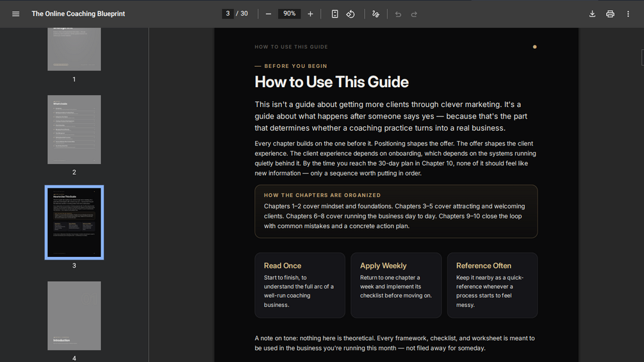Screen dimensions: 644x362
Task: Open page 1 thumbnail
Action: [74, 49]
